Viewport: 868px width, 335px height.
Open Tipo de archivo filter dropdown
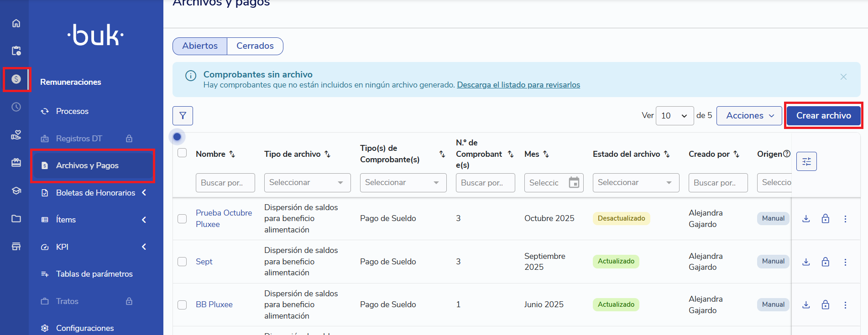tap(307, 183)
